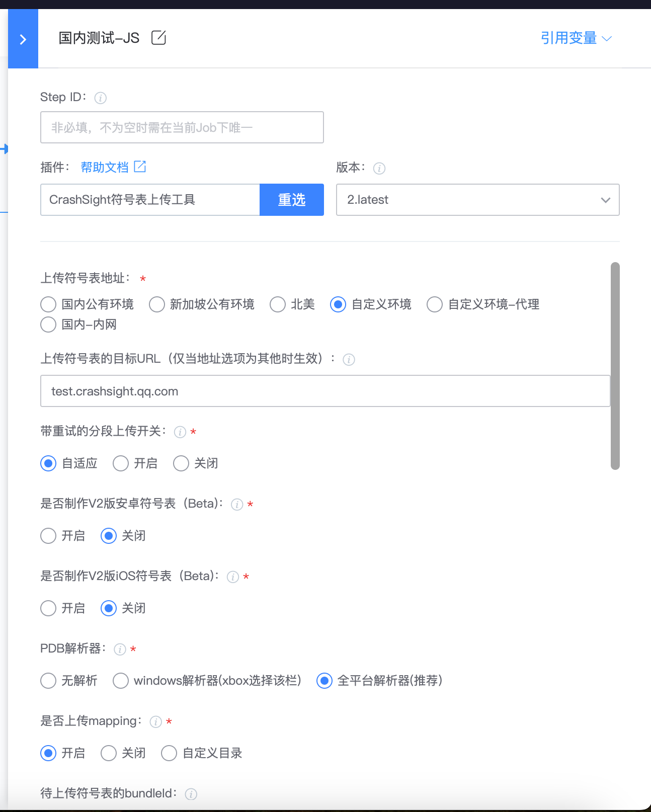
Task: Click info icon next to PDB解析器
Action: click(x=120, y=649)
